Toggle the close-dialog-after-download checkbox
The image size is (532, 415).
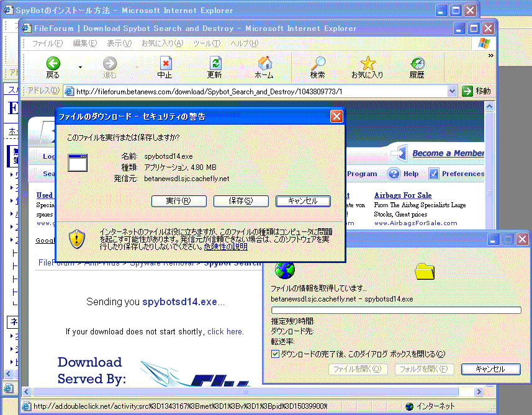(275, 354)
